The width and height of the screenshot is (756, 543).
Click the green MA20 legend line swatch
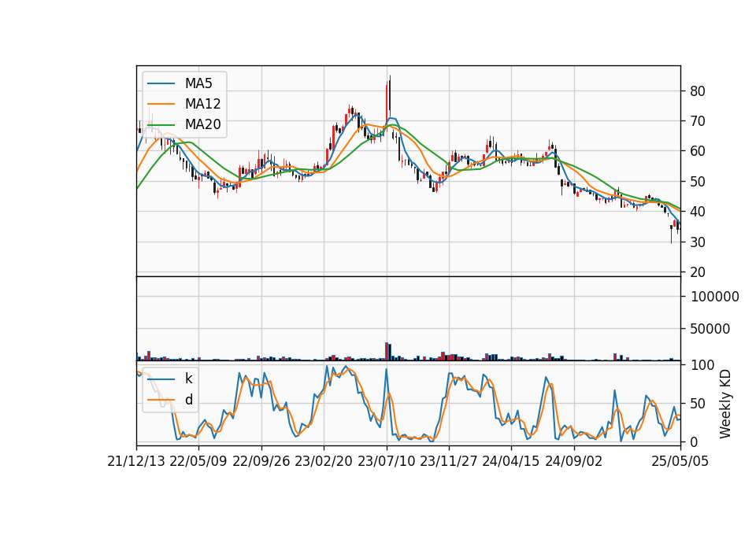click(x=161, y=124)
